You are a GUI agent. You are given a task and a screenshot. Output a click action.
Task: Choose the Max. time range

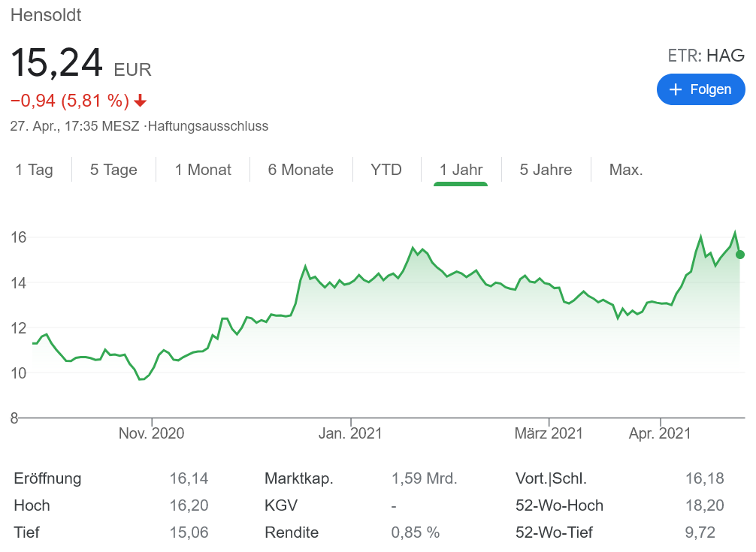[x=626, y=170]
